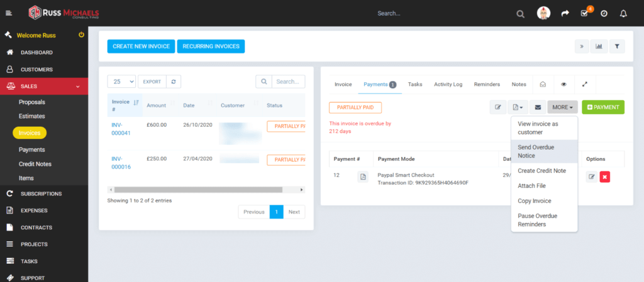This screenshot has height=282, width=644.
Task: Click the table refresh icon
Action: 174,82
